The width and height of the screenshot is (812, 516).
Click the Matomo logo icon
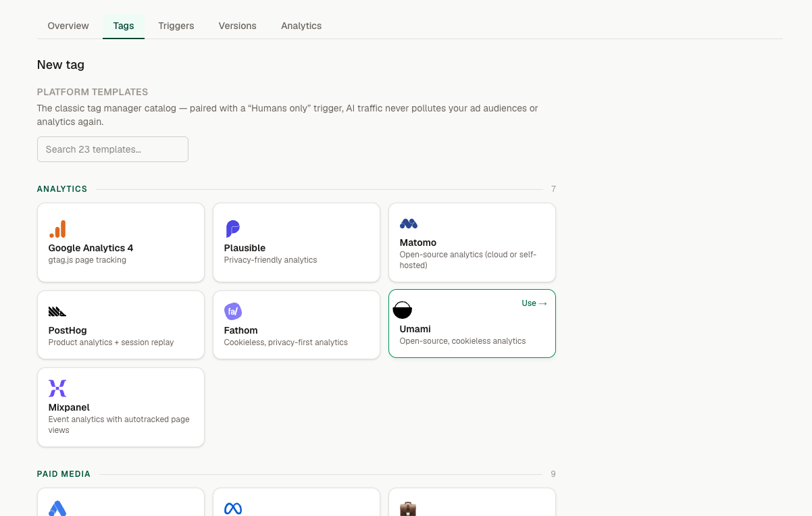pos(409,224)
